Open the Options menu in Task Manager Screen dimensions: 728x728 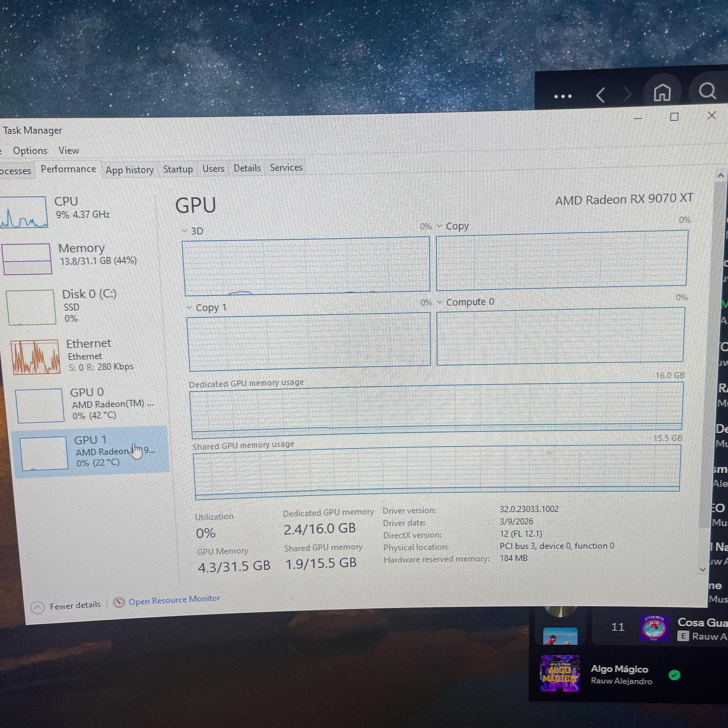(30, 151)
